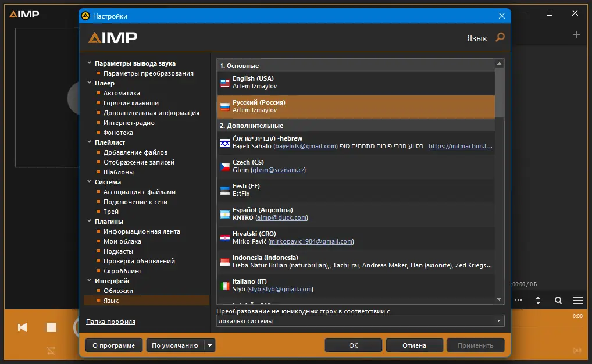Click the mirkopavic1984@gmail.com email link

pyautogui.click(x=311, y=241)
